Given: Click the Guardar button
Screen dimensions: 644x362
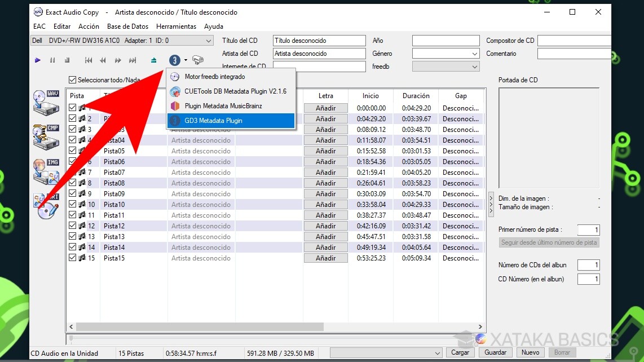Looking at the screenshot, I should pos(495,352).
